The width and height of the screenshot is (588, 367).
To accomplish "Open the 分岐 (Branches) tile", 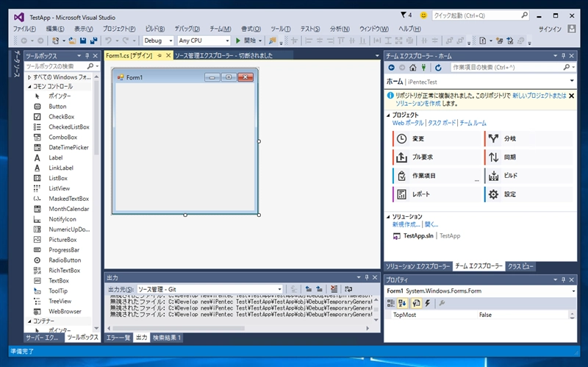I will pos(528,138).
